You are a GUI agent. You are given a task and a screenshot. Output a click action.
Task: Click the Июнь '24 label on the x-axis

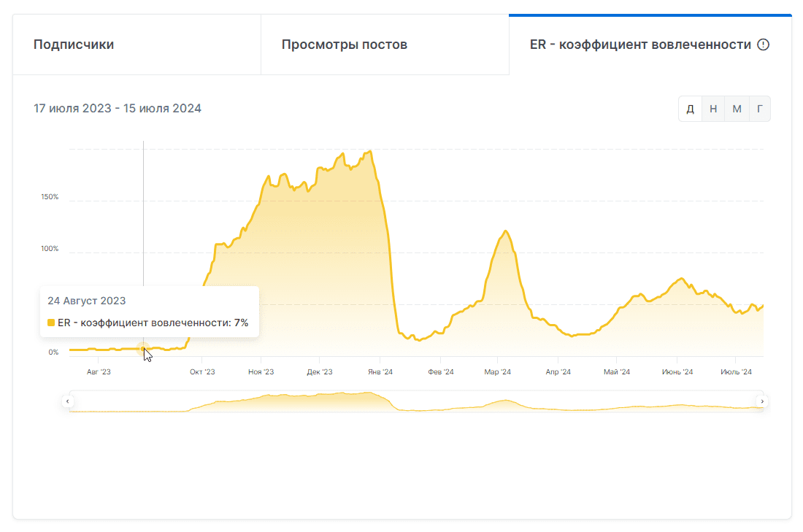tap(677, 372)
